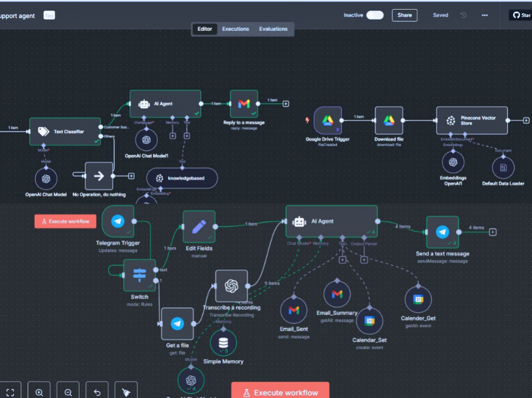Viewport: 532px width, 398px height.
Task: Select the Pinecone Vector Store node
Action: 472,120
